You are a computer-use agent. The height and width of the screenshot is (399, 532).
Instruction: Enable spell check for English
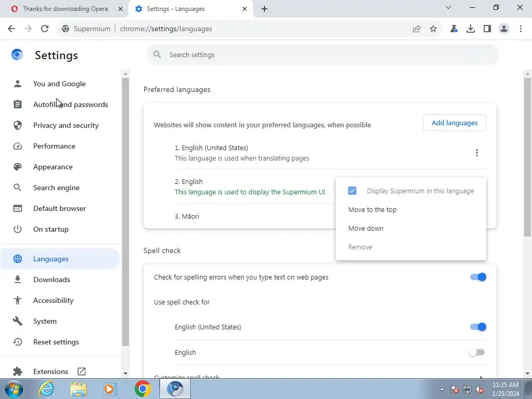[x=477, y=353]
